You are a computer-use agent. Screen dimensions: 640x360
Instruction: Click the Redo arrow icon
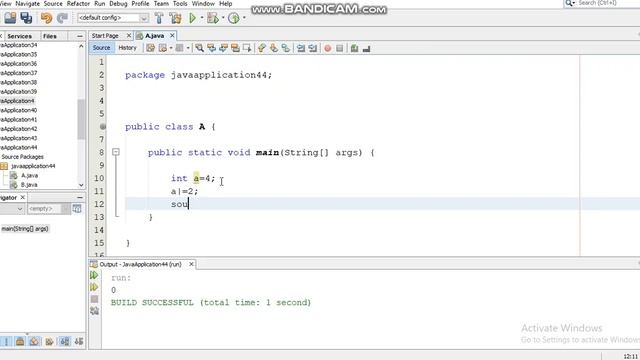pyautogui.click(x=62, y=18)
